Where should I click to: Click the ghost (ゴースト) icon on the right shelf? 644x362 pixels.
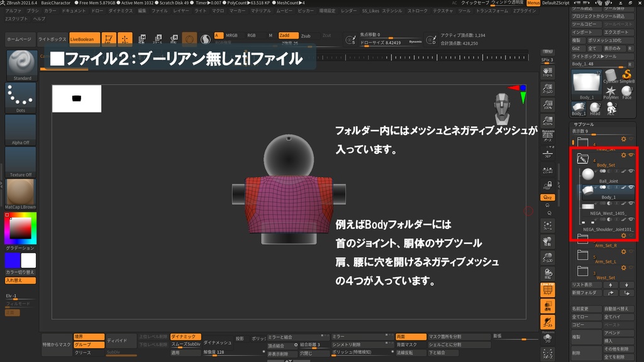pos(547,322)
